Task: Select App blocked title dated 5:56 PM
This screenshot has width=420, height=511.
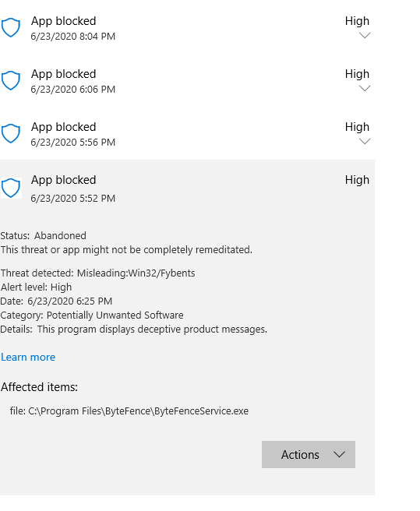Action: coord(64,127)
